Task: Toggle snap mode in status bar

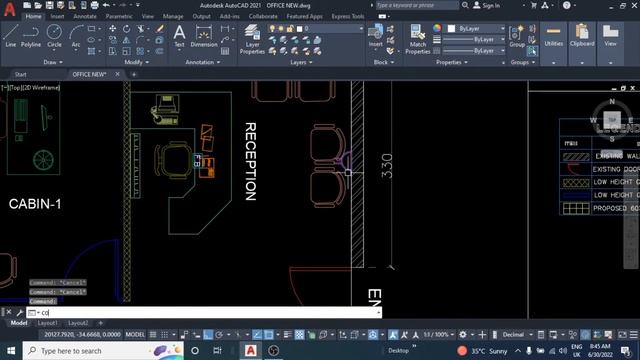Action: tap(164, 335)
